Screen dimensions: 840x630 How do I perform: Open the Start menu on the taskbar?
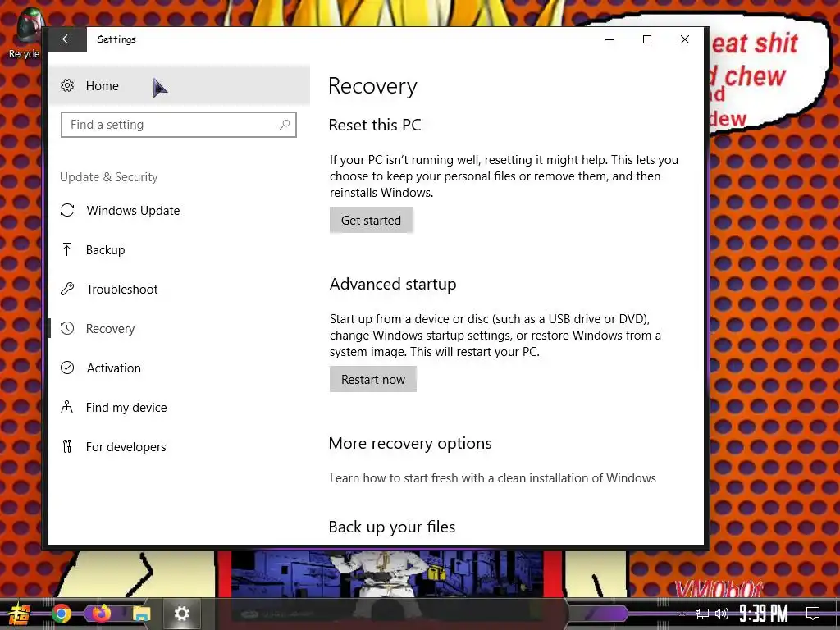(20, 614)
